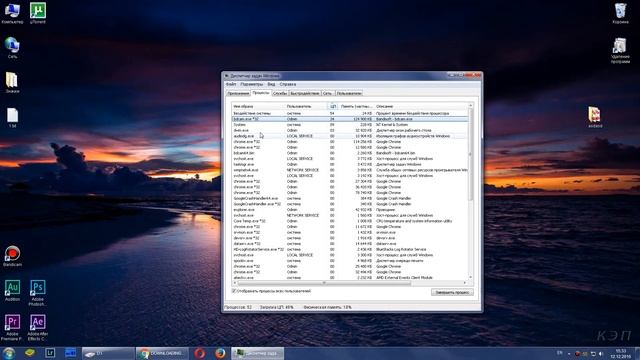This screenshot has height=360, width=640.
Task: Show hidden tray icons arrow
Action: (x=569, y=353)
